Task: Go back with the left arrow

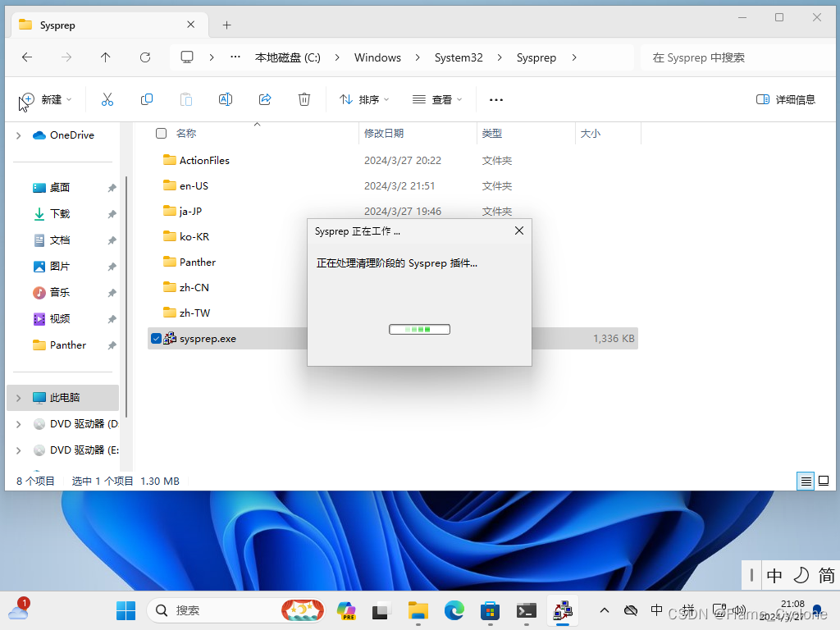Action: [x=27, y=57]
